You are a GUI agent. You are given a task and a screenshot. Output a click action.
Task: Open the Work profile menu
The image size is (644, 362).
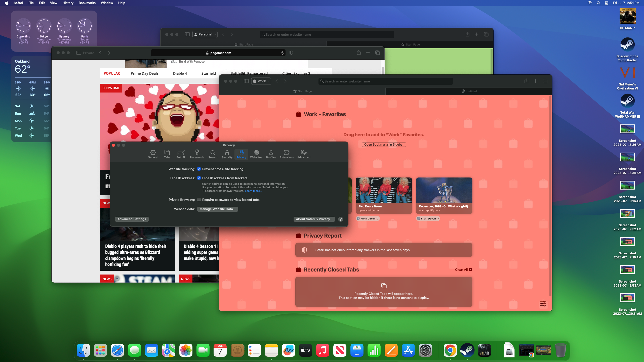(x=261, y=81)
